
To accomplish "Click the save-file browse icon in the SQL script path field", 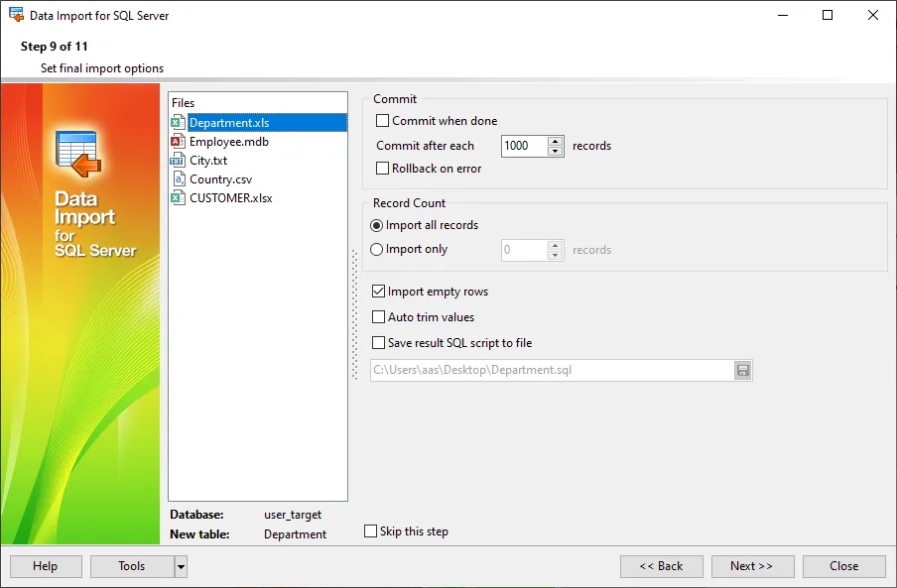I will 742,370.
